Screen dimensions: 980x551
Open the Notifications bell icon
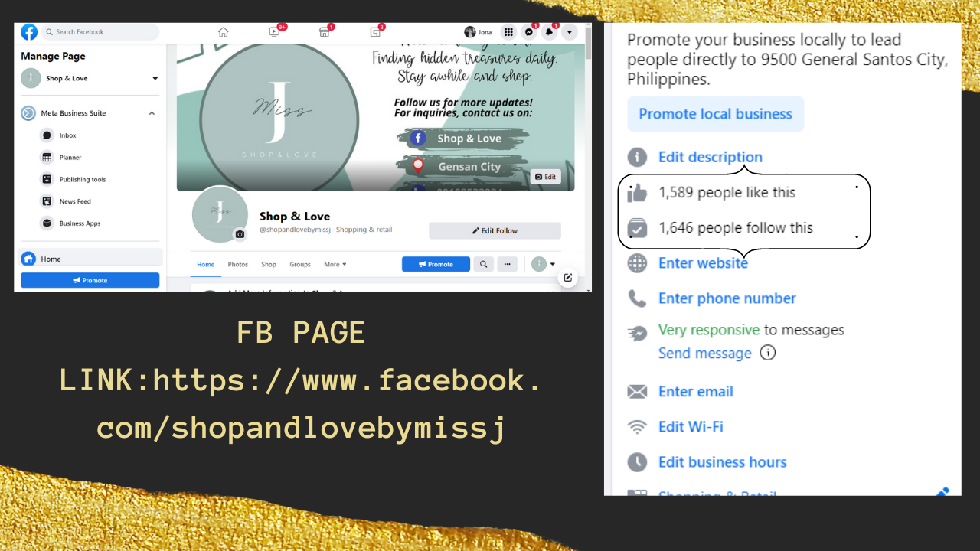click(549, 32)
